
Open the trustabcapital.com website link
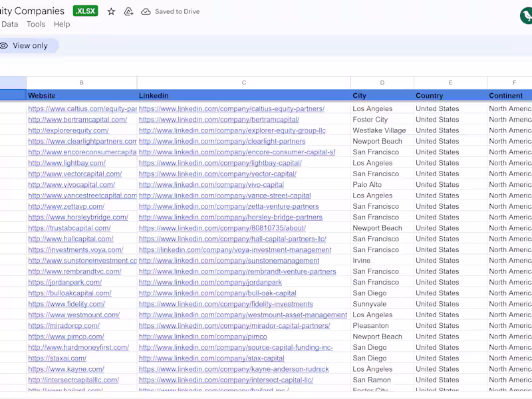69,228
